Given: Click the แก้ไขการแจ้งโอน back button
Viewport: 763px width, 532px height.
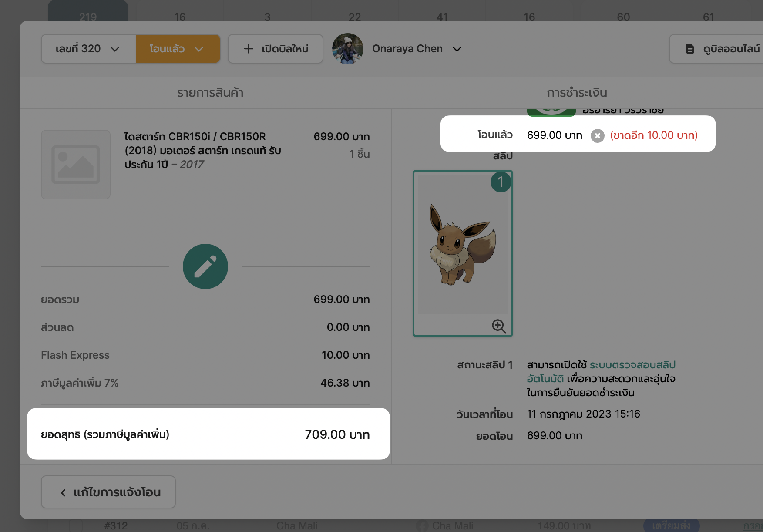Looking at the screenshot, I should [x=108, y=492].
